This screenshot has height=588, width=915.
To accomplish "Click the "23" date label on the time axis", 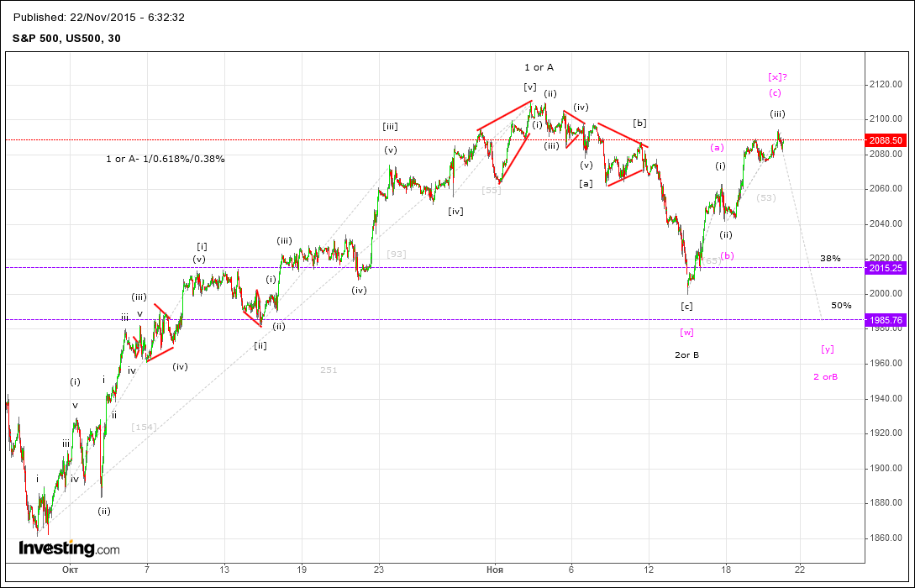I will pyautogui.click(x=379, y=570).
